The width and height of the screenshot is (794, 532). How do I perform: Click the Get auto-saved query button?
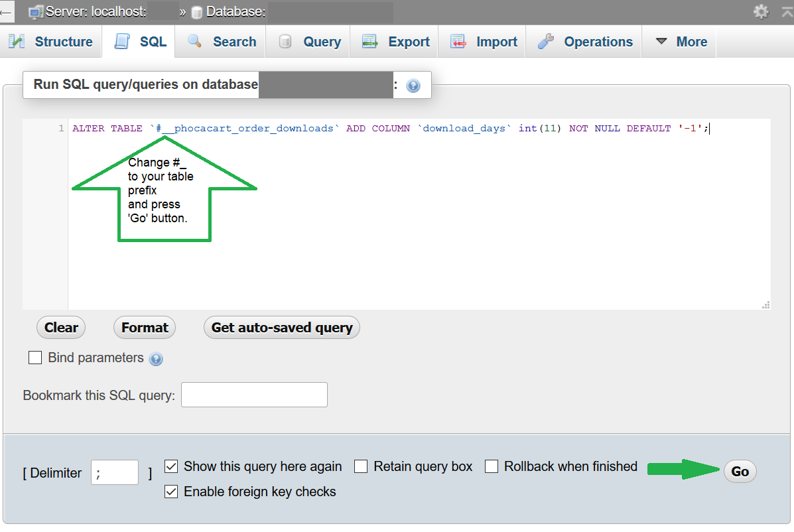281,328
